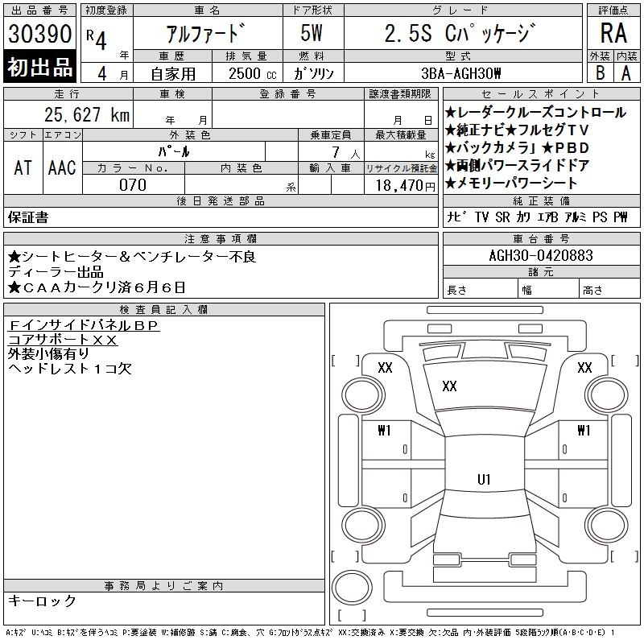
Task: Click the interior grade A
Action: [626, 73]
